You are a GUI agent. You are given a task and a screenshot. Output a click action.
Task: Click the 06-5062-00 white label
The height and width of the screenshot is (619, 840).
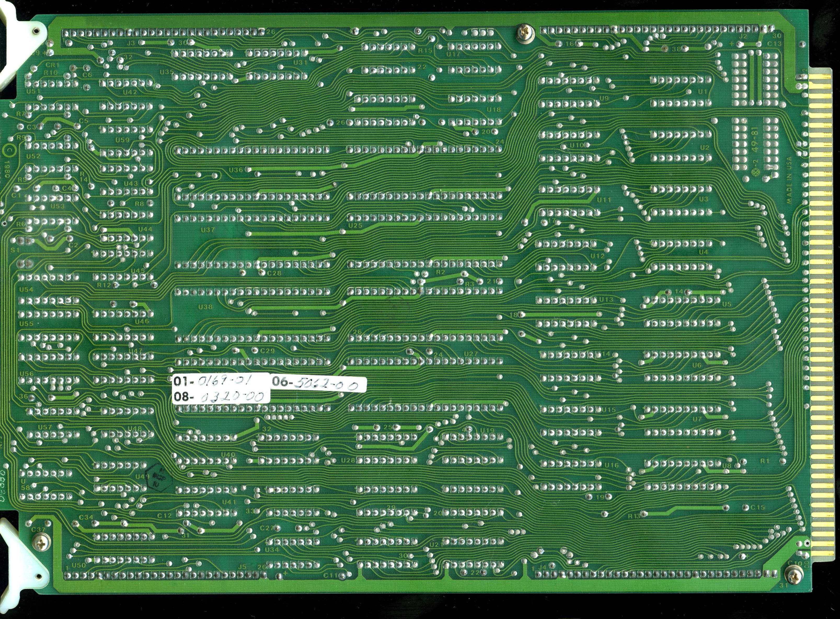click(x=318, y=383)
